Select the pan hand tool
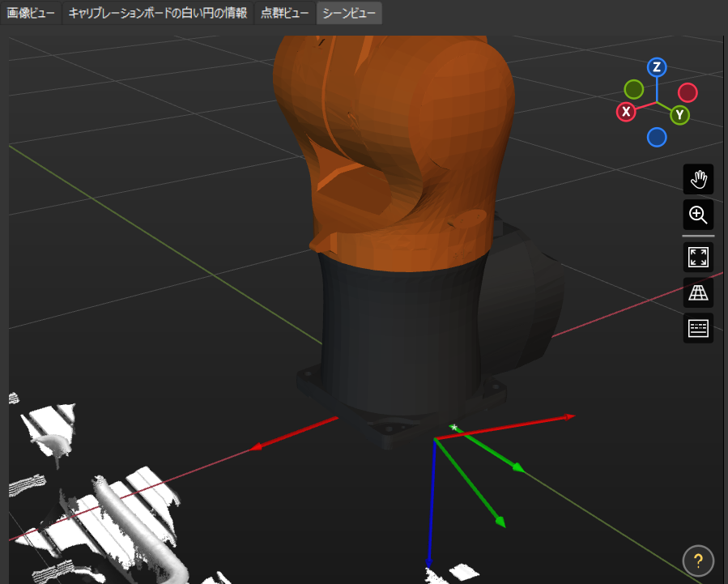Screen dimensions: 728x584 (698, 179)
